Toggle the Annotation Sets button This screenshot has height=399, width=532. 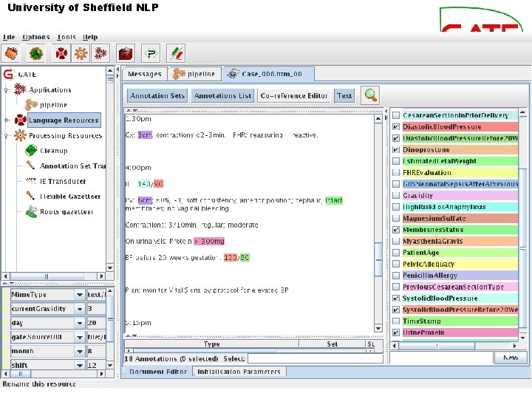click(157, 95)
